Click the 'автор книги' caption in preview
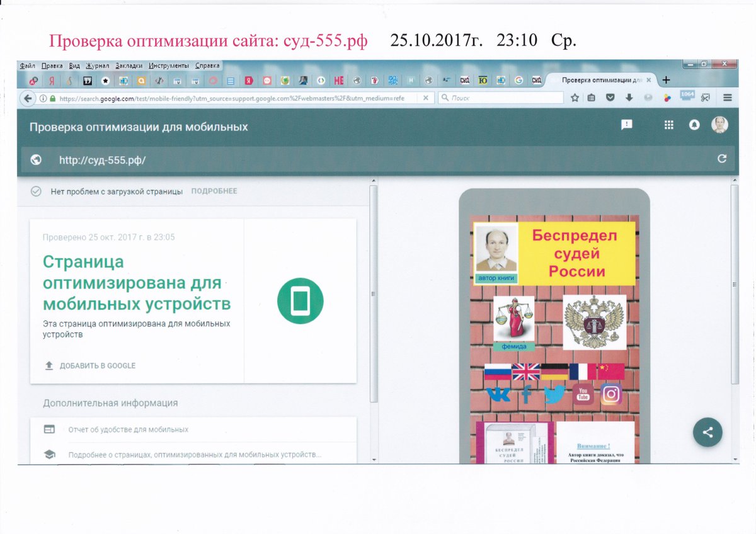756x534 pixels. click(x=496, y=278)
